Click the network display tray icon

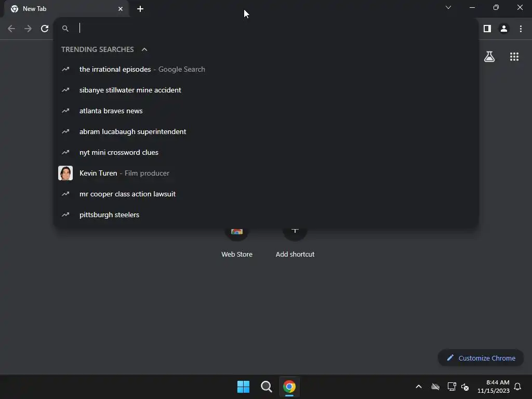pyautogui.click(x=451, y=387)
